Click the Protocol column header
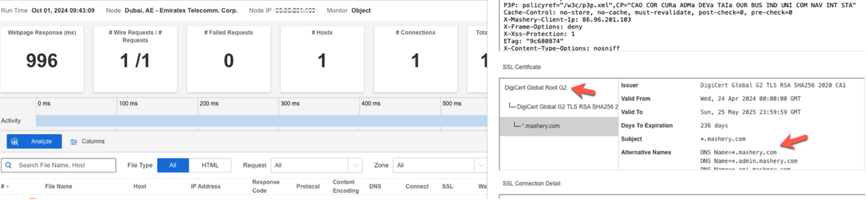The image size is (868, 200). pyautogui.click(x=308, y=186)
